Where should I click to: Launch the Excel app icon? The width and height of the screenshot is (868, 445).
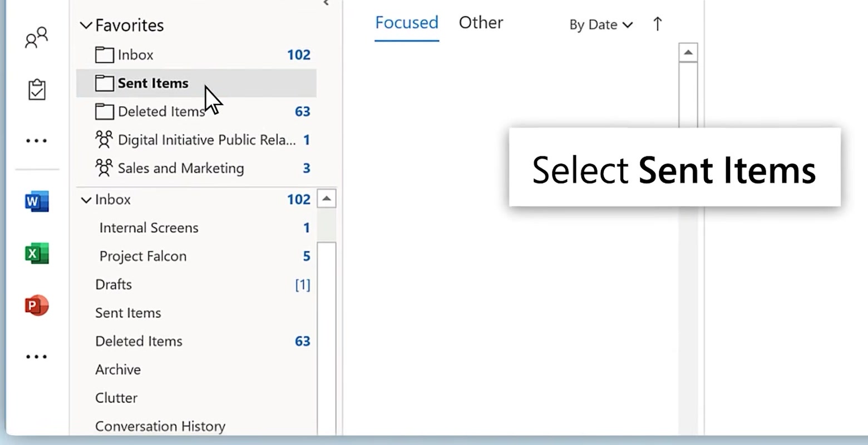coord(37,254)
